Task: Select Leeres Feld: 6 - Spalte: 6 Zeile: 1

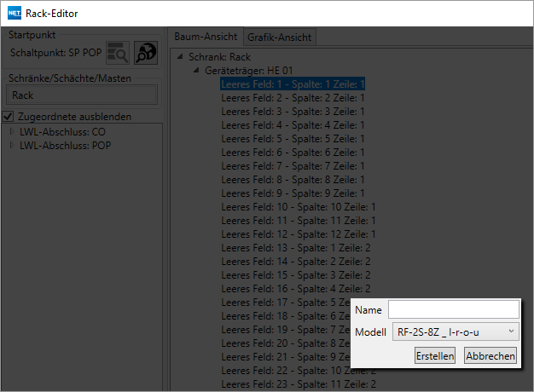Action: tap(293, 152)
